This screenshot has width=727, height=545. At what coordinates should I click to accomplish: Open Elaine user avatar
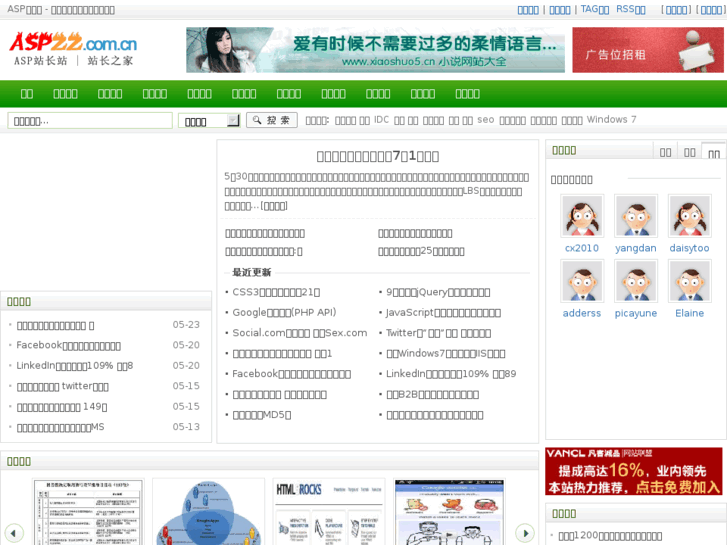click(x=689, y=281)
